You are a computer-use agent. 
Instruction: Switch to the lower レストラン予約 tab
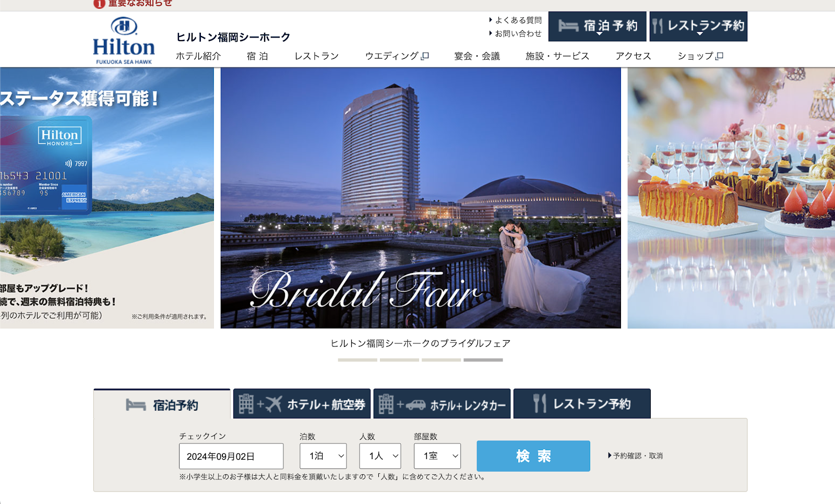(x=582, y=403)
